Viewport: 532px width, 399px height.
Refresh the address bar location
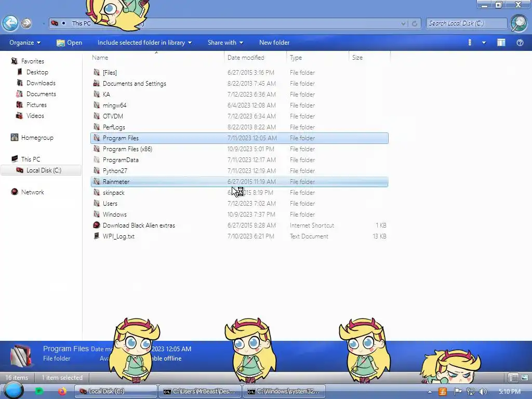point(415,23)
